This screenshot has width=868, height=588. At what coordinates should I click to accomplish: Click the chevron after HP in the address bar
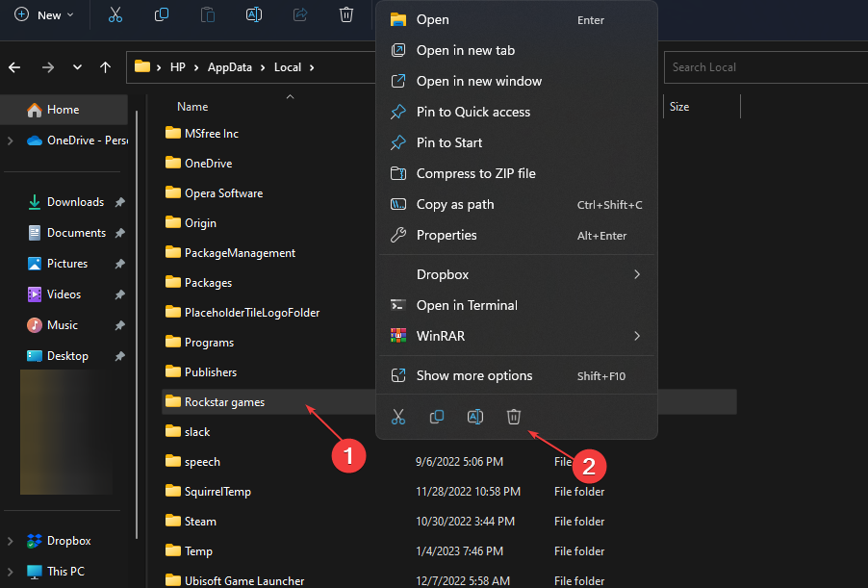point(196,67)
